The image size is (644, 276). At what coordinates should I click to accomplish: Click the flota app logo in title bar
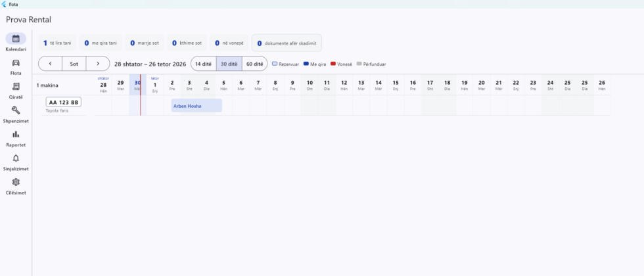4,4
